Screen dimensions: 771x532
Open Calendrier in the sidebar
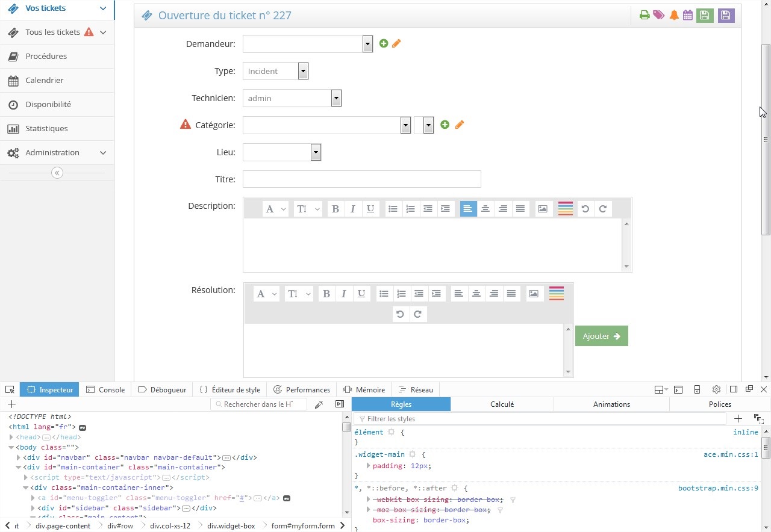tap(57, 81)
